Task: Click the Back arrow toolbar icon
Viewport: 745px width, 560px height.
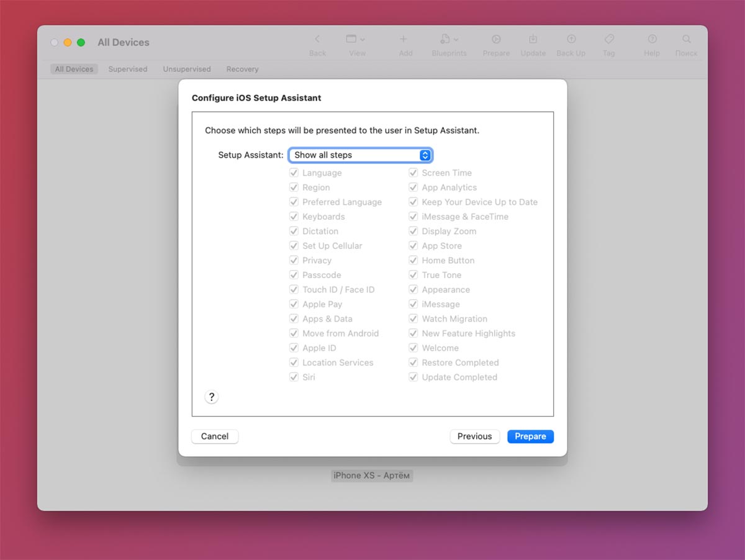Action: (x=317, y=39)
